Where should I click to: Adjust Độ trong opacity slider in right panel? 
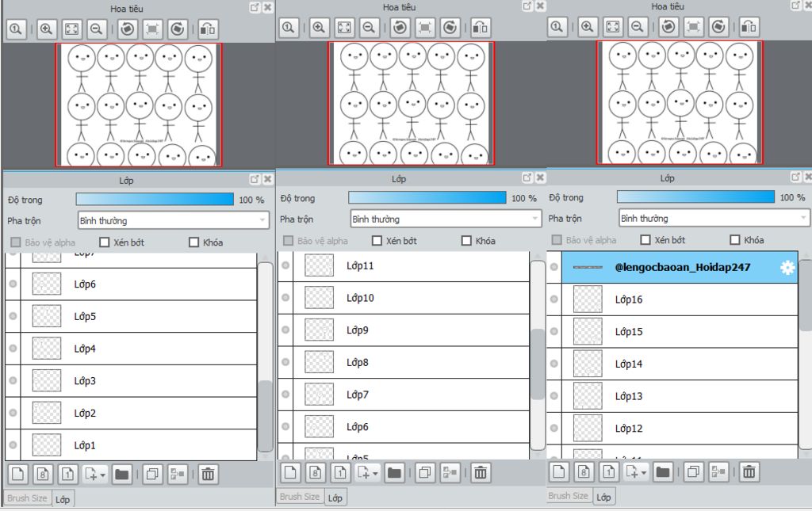(695, 196)
